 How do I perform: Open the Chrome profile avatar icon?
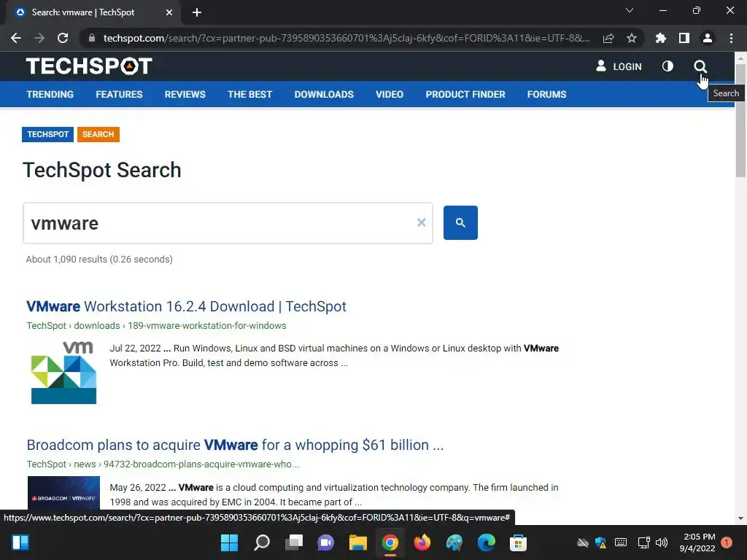pyautogui.click(x=708, y=38)
